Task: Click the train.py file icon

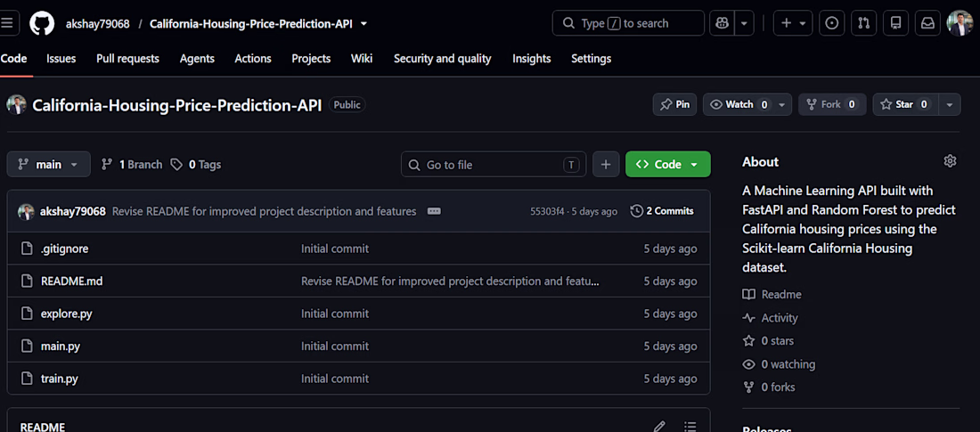Action: 27,379
